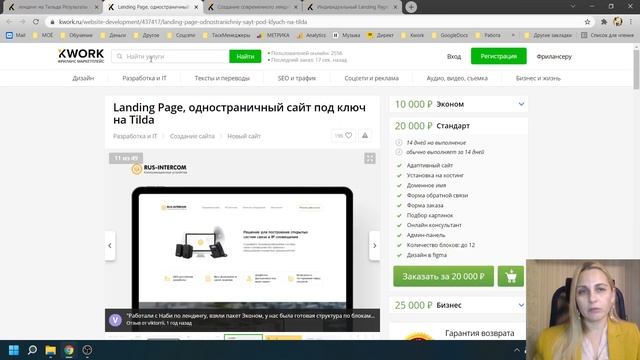640x360 pixels.
Task: Open Бизнес и жизнь category menu
Action: pyautogui.click(x=538, y=78)
